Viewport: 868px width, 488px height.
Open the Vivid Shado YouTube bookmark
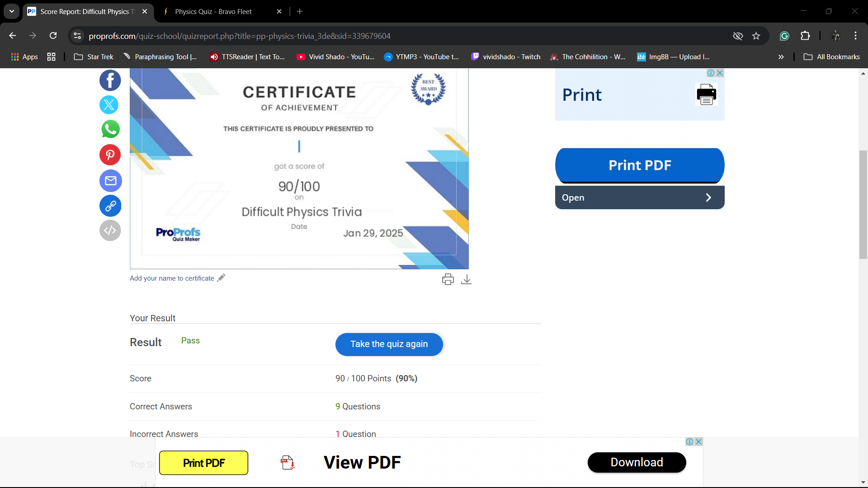pyautogui.click(x=335, y=56)
